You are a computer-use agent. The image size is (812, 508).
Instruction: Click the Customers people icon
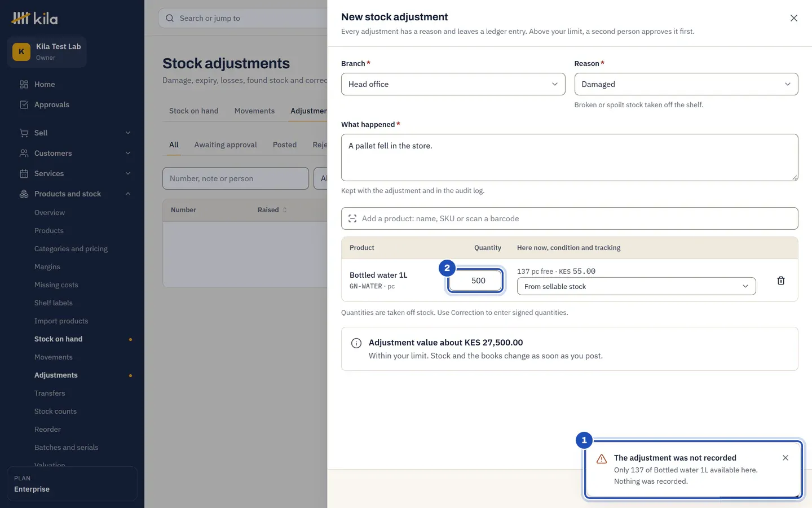click(24, 154)
